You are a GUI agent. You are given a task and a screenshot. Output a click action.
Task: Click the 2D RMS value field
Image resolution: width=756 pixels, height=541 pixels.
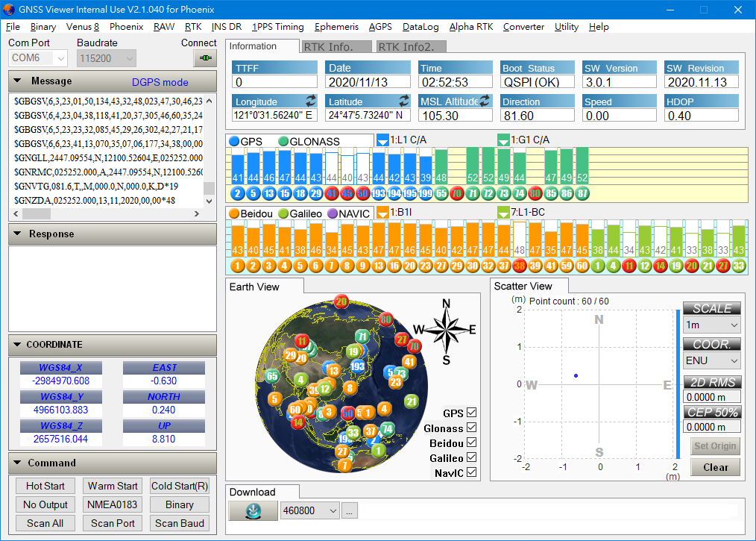tap(712, 397)
